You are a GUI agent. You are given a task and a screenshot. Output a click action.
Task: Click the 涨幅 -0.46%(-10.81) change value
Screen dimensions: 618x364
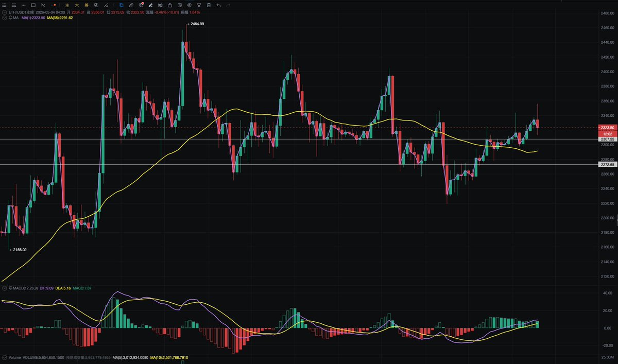tap(163, 12)
